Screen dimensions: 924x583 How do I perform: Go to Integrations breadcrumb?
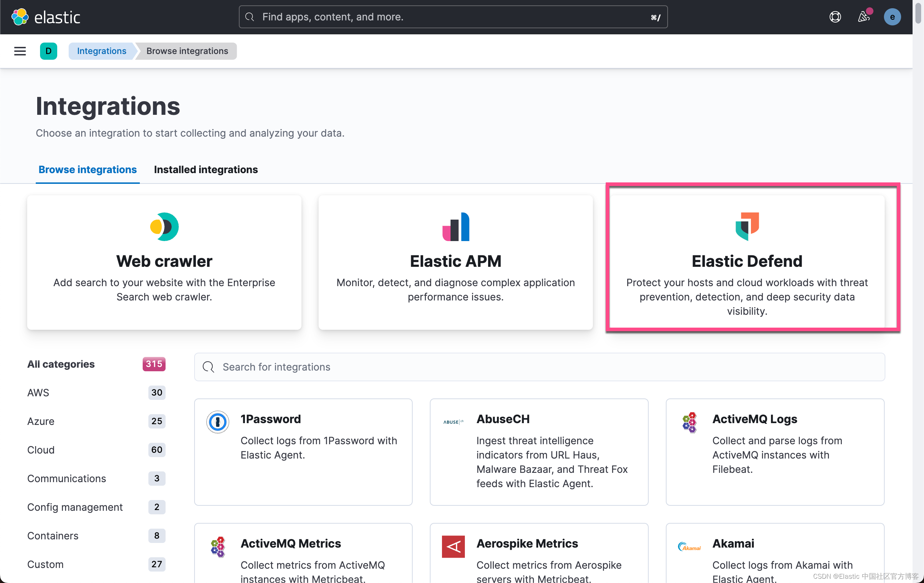pyautogui.click(x=101, y=51)
